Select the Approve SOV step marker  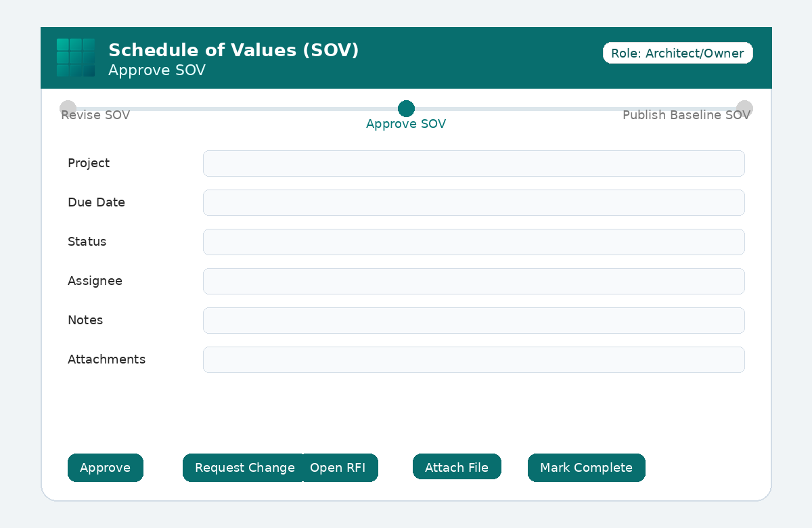[406, 108]
